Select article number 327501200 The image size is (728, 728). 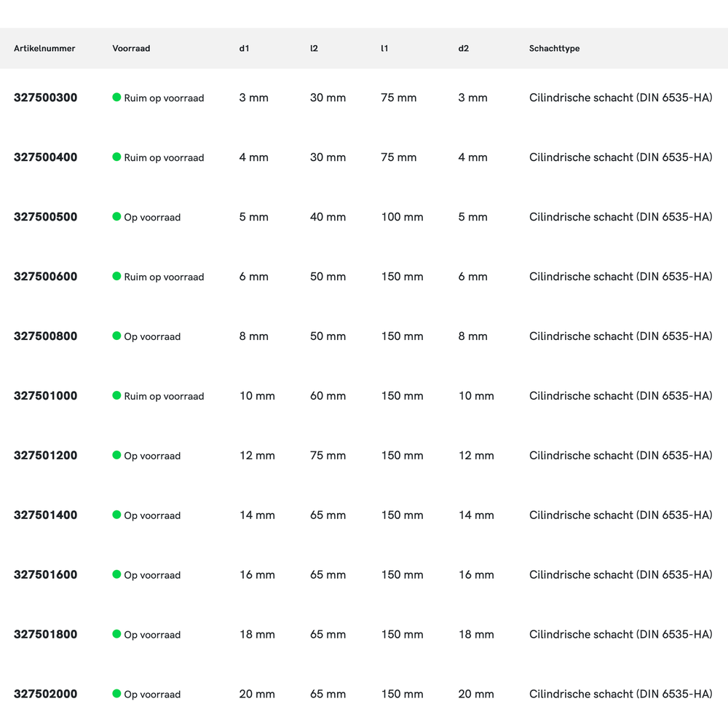(45, 456)
